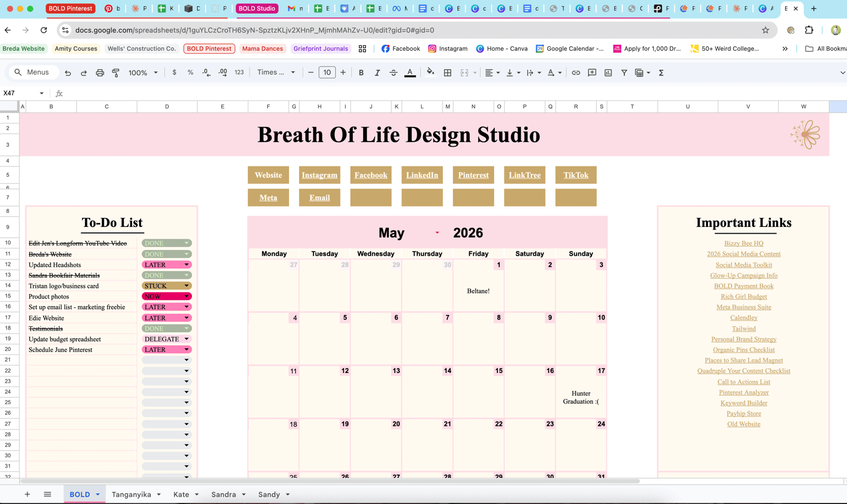Click the Create a filter icon

point(624,73)
